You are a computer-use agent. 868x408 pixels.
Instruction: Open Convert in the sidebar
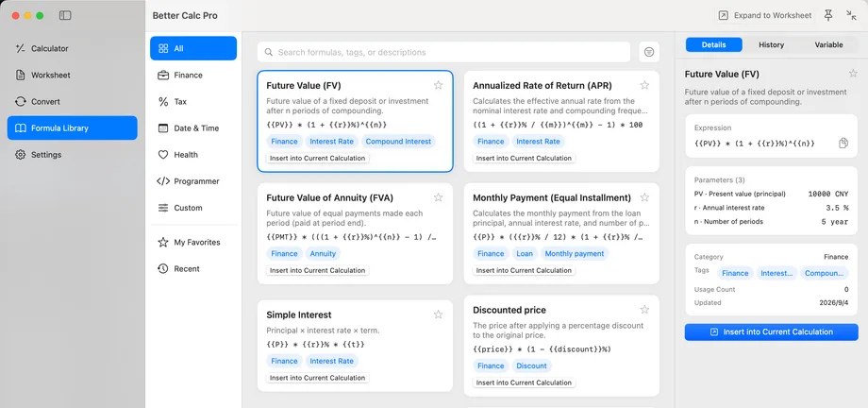coord(72,101)
